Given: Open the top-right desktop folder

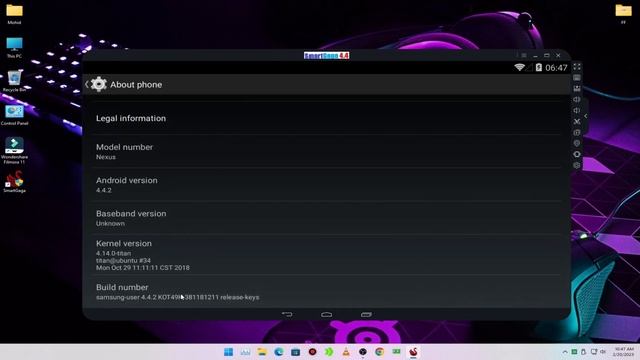Looking at the screenshot, I should 623,14.
